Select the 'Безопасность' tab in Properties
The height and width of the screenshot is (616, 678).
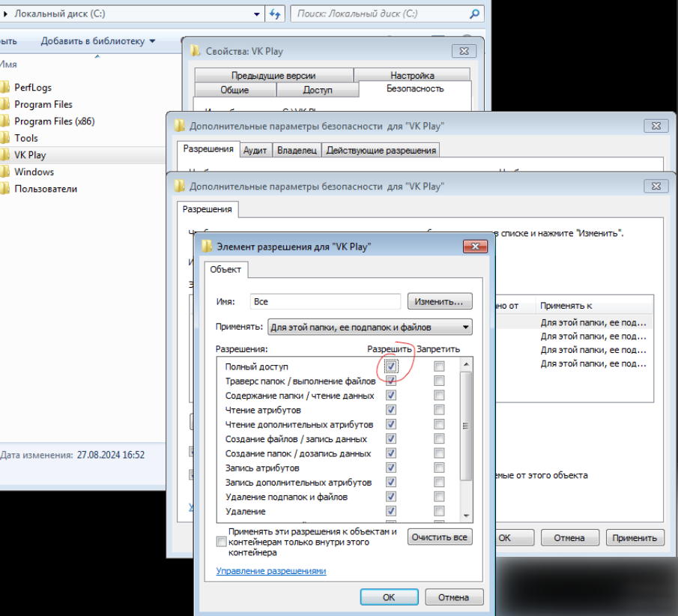pos(415,88)
